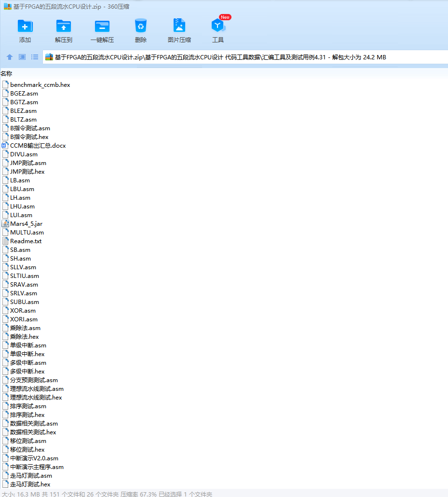Image resolution: width=448 pixels, height=497 pixels.
Task: Select file JMP测试.hex
Action: click(x=27, y=171)
